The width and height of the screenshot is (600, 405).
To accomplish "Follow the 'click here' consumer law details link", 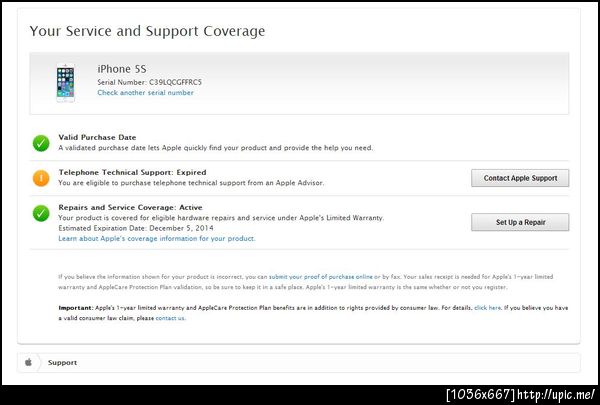I will point(487,309).
